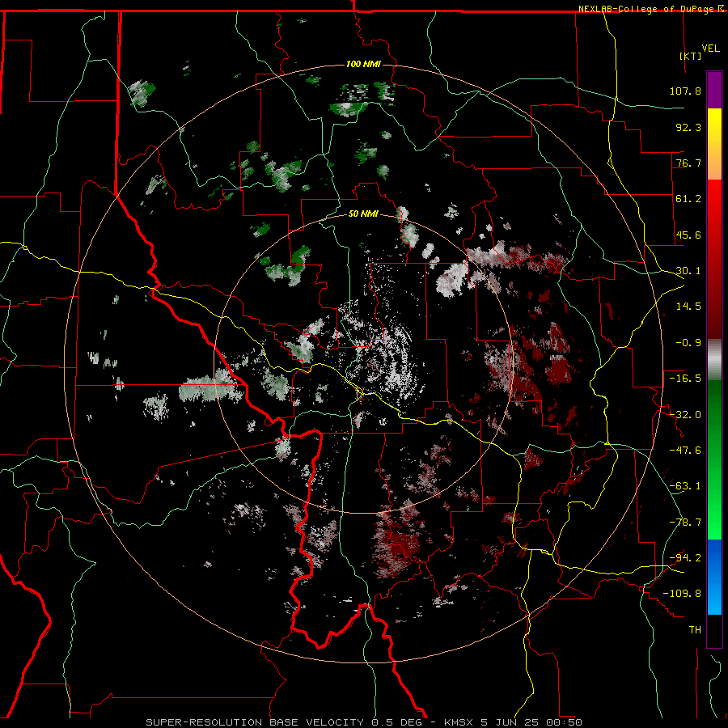Click the -63.1 velocity scale value

[x=685, y=486]
